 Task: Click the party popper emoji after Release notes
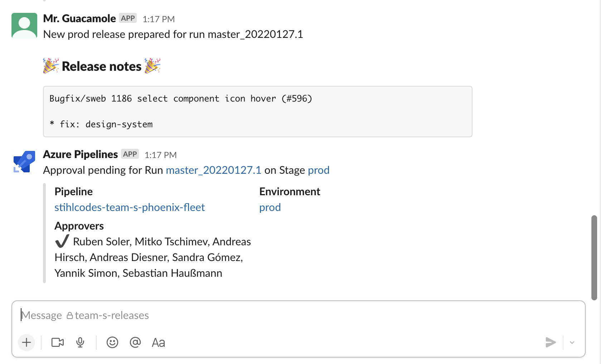pyautogui.click(x=153, y=66)
